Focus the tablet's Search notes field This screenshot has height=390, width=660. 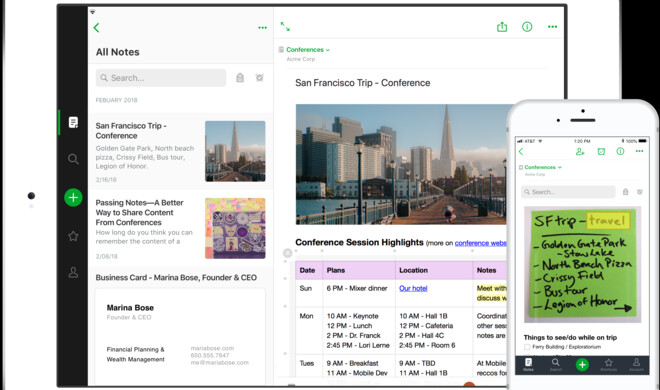(x=161, y=78)
